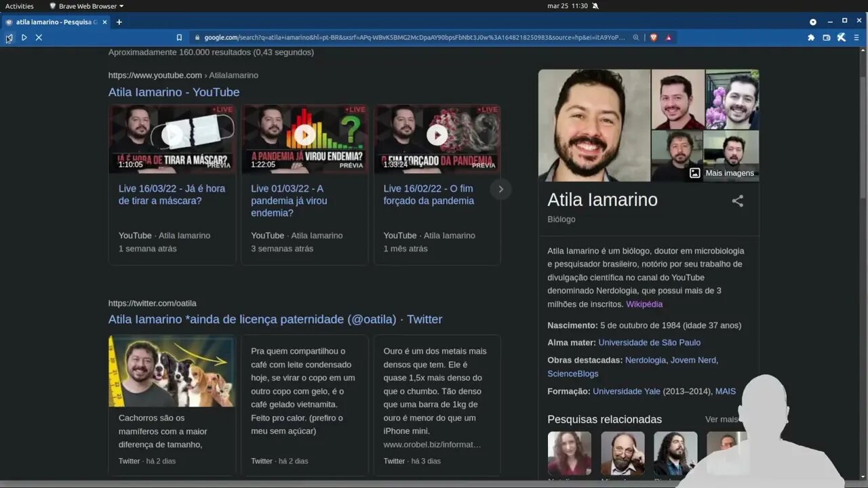868x488 pixels.
Task: Open the Nerdologia link under Obras destacadas
Action: click(646, 360)
